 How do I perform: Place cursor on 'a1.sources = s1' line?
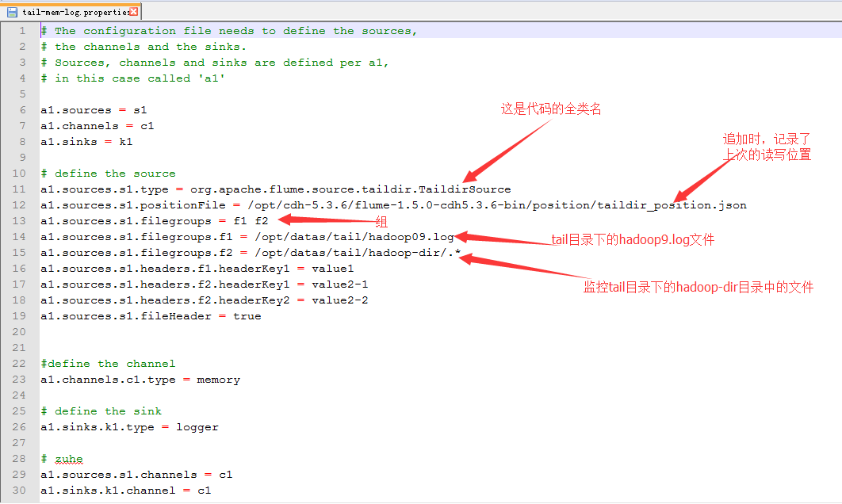pos(94,110)
